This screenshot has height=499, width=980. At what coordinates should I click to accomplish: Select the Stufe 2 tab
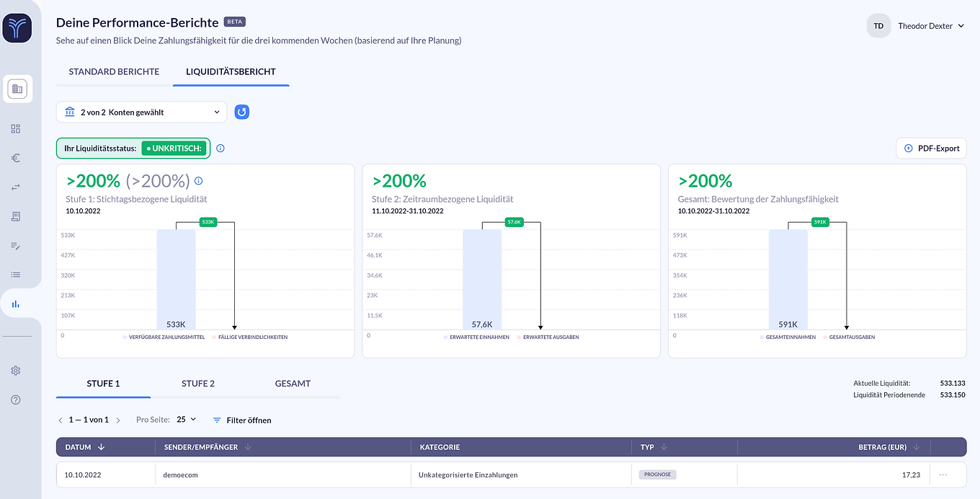(198, 384)
